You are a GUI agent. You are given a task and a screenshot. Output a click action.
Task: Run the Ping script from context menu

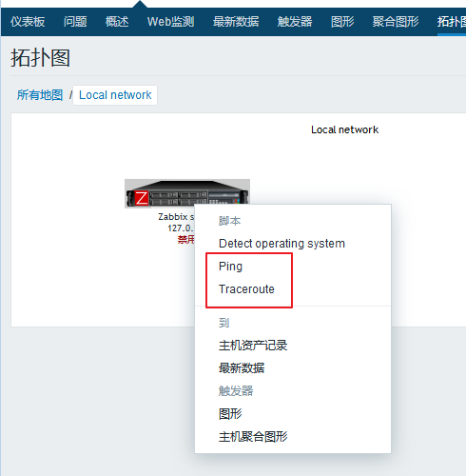coord(230,267)
